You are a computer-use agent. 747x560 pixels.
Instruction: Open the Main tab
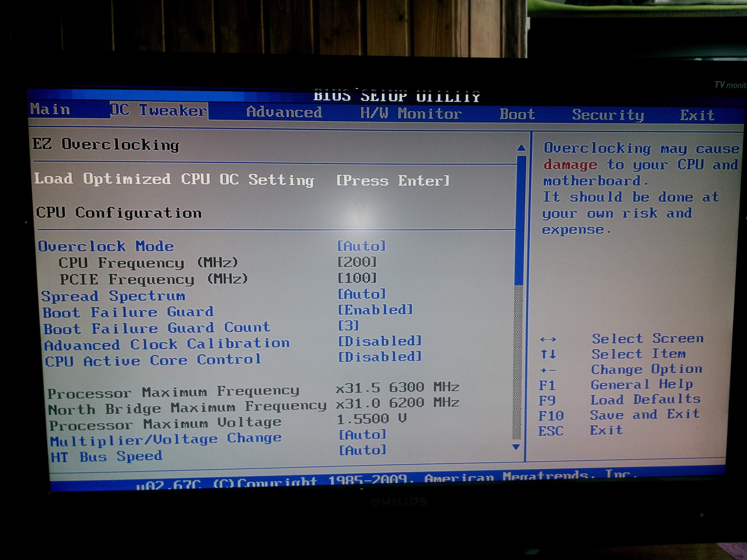(x=50, y=109)
